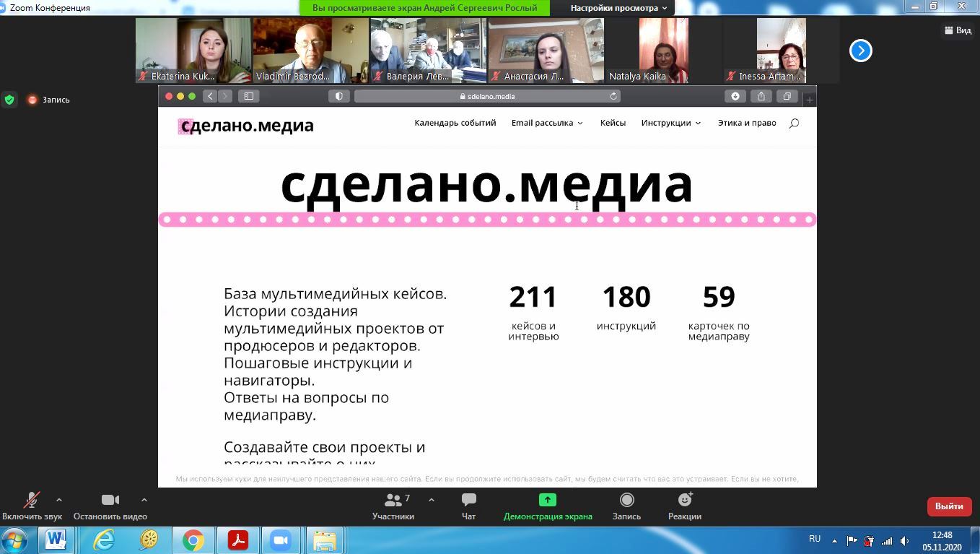Select Natalya Kaika video thumbnail
The height and width of the screenshot is (554, 980).
664,51
